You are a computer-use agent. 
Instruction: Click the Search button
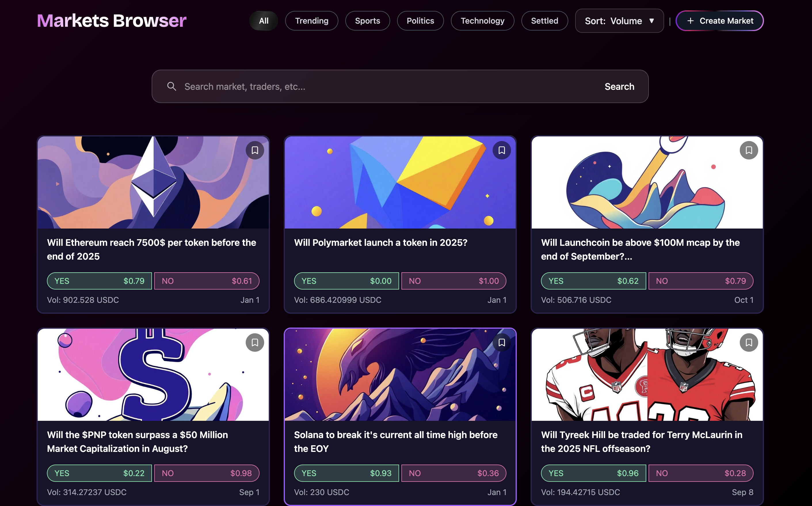[x=619, y=86]
